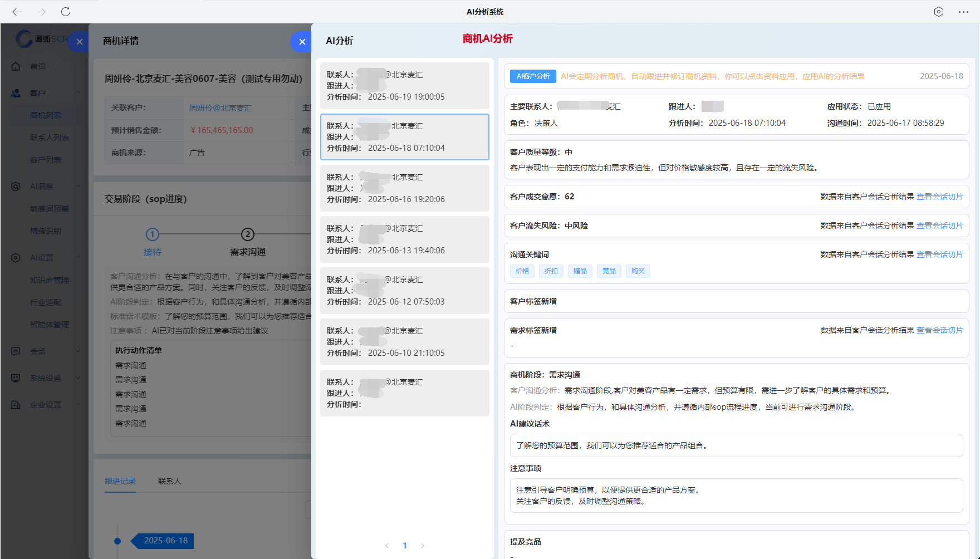Click the 折扣 keyword tag
Viewport: 980px width, 559px height.
pos(551,271)
